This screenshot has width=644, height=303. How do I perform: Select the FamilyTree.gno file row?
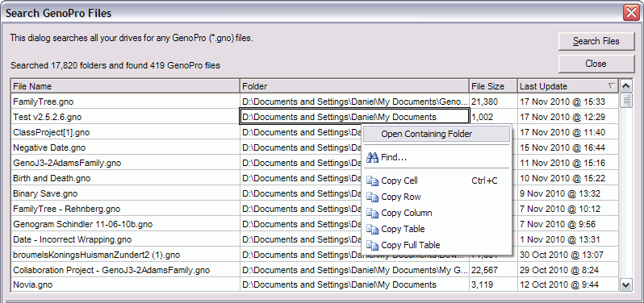click(315, 102)
